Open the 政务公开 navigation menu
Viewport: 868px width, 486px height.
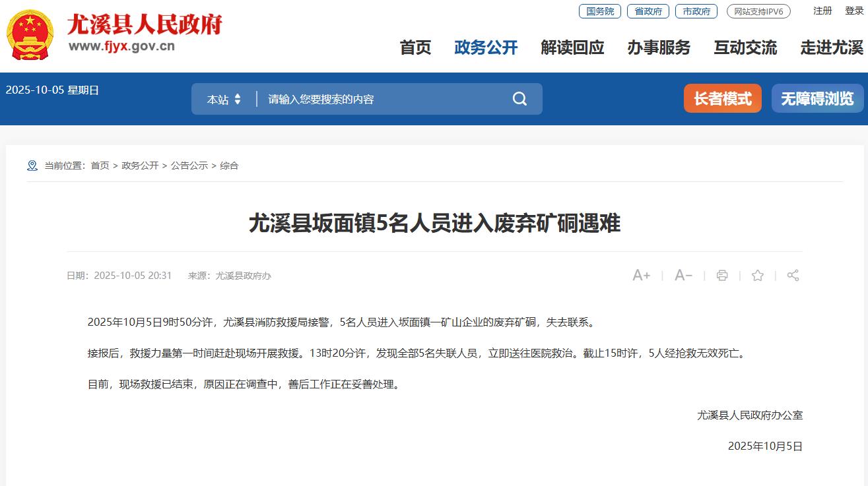486,47
